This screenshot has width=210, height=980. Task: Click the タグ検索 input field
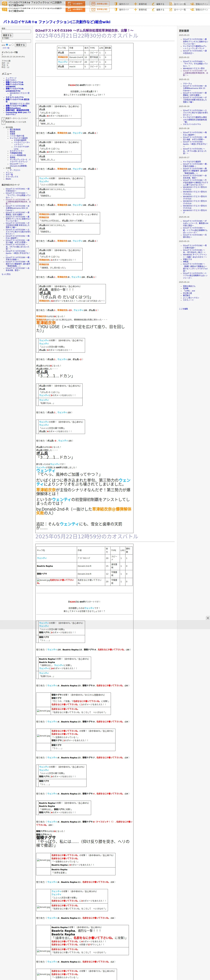[x=16, y=41]
